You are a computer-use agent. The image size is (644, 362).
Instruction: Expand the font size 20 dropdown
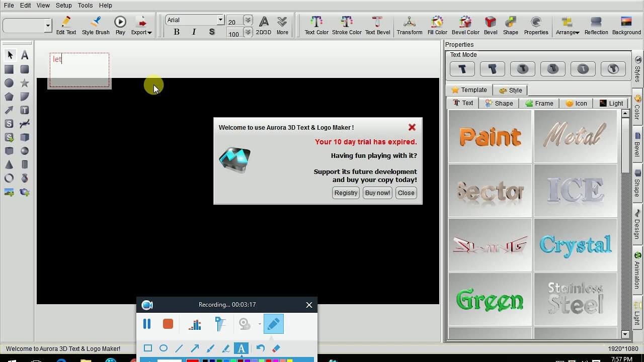point(248,21)
